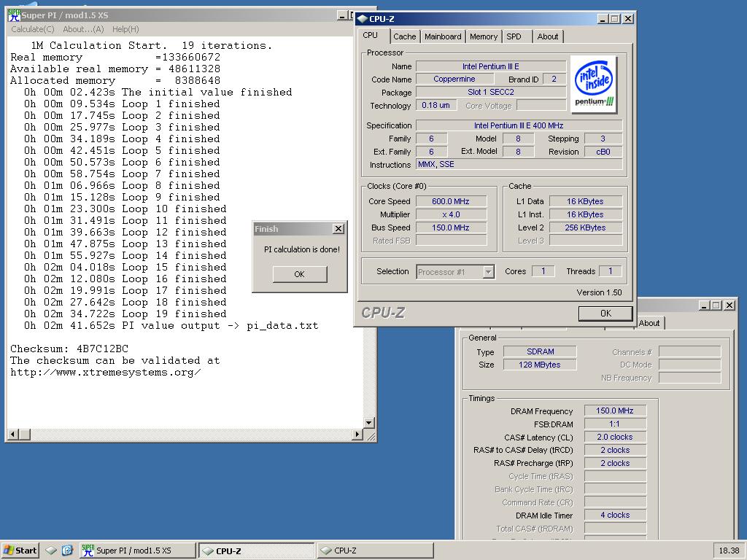Click the Specification field Intel Pentium III E 400 MHz
747x560 pixels.
click(519, 125)
